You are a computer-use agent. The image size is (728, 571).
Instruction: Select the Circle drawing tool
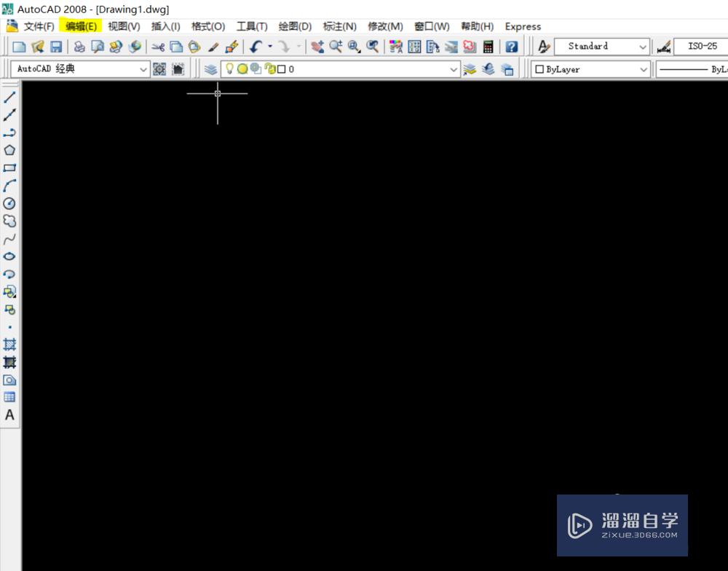[x=9, y=203]
